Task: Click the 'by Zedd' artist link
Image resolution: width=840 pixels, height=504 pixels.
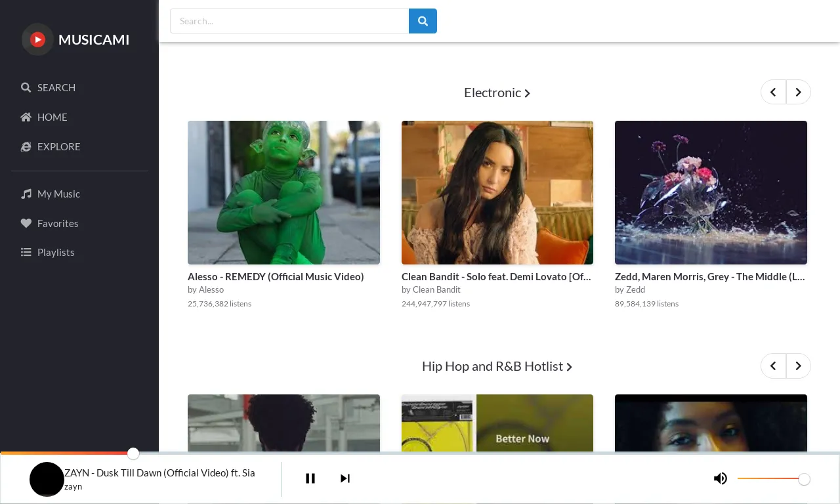Action: [630, 289]
